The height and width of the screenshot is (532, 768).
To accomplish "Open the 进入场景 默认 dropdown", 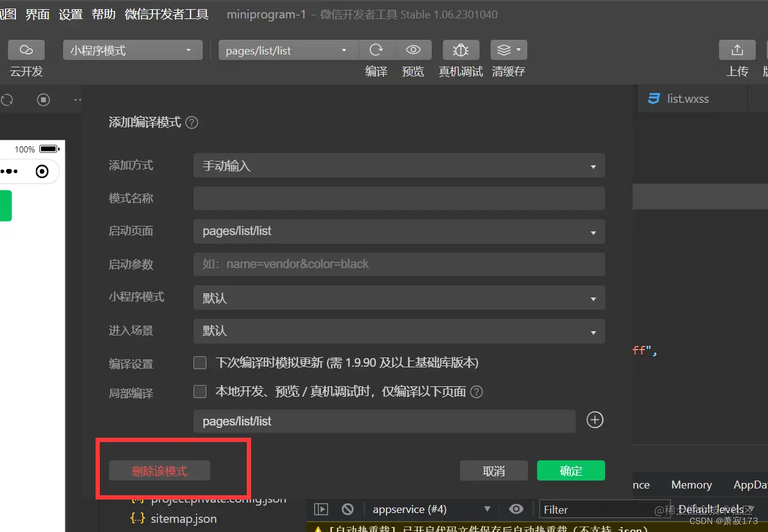I will point(399,331).
